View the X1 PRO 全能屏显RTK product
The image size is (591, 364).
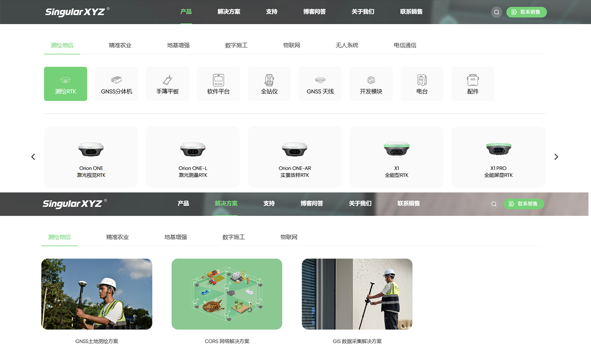tap(498, 157)
